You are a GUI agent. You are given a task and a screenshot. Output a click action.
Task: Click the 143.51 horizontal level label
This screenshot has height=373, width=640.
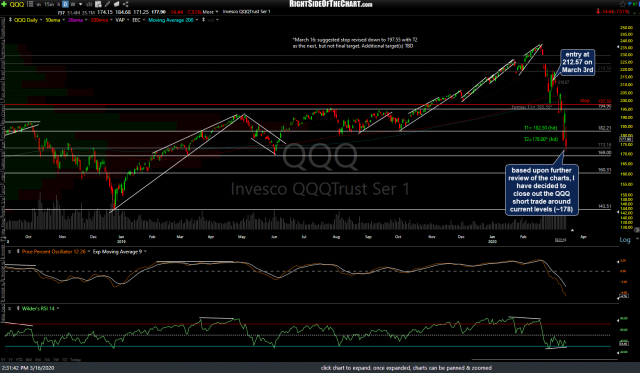(x=604, y=206)
